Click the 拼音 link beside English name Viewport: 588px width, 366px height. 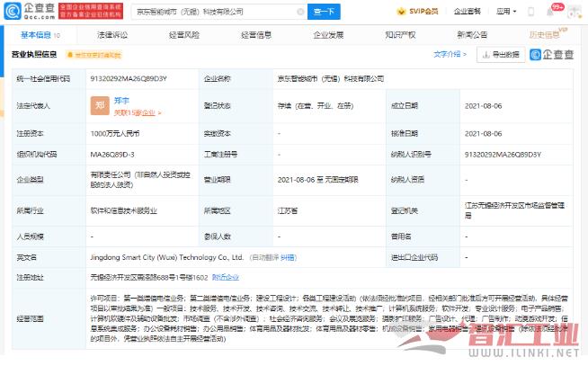288,257
